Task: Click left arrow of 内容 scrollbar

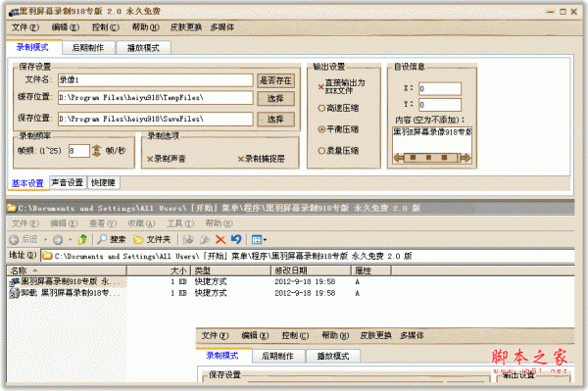Action: 398,158
